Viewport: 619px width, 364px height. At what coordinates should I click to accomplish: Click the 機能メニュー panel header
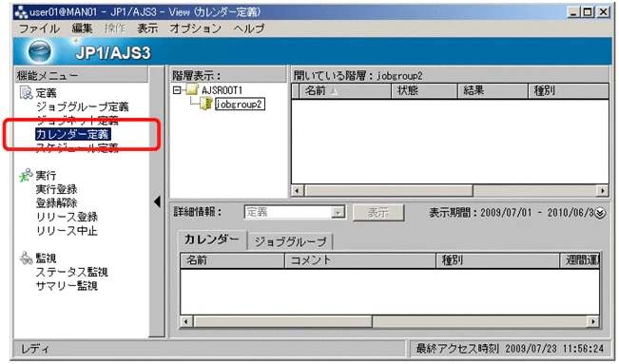pyautogui.click(x=81, y=75)
